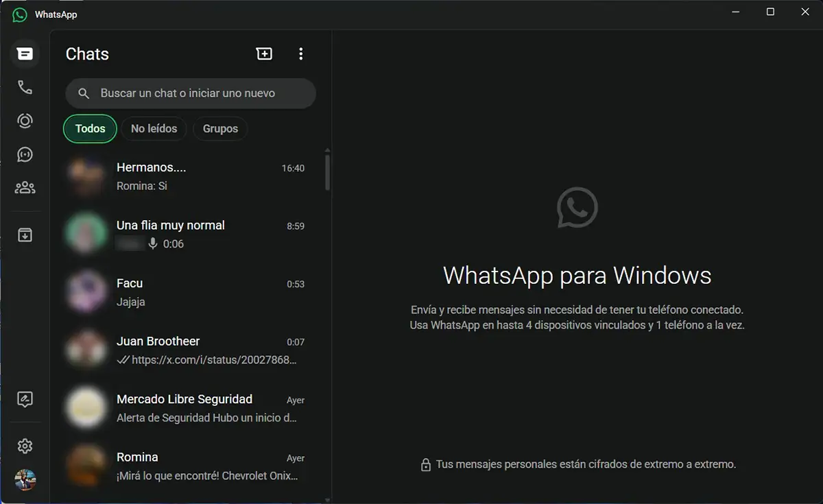Viewport: 823px width, 504px height.
Task: Click the voice note preview in 'Una flia muy normal'
Action: coord(156,243)
